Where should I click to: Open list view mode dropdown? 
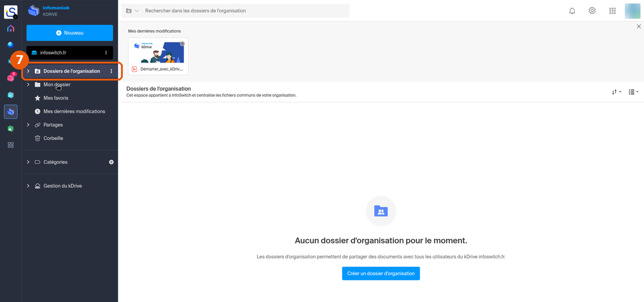(x=633, y=92)
